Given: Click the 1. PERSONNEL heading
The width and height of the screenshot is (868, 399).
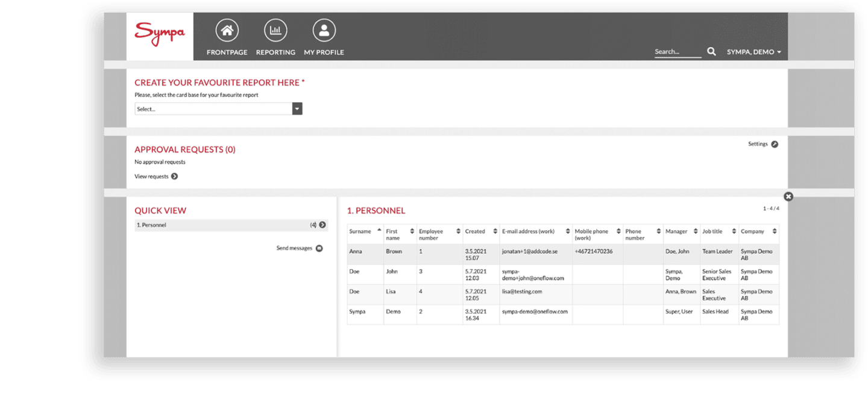Looking at the screenshot, I should pyautogui.click(x=376, y=211).
